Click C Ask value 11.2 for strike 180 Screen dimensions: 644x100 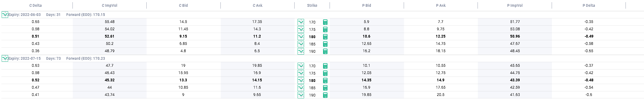(257, 36)
